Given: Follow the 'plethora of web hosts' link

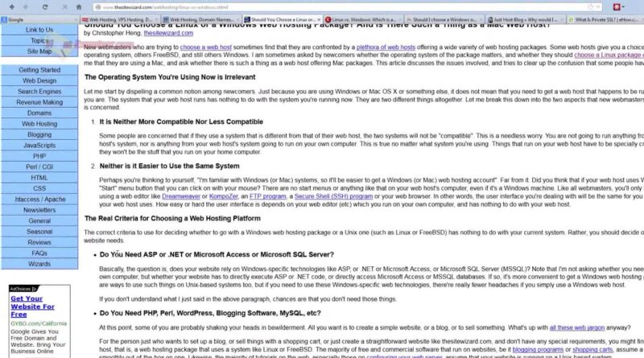Looking at the screenshot, I should pos(386,47).
